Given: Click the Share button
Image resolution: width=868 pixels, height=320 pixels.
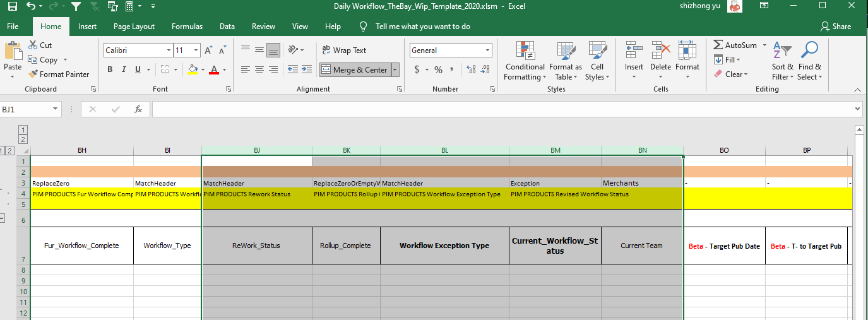Looking at the screenshot, I should tap(836, 27).
